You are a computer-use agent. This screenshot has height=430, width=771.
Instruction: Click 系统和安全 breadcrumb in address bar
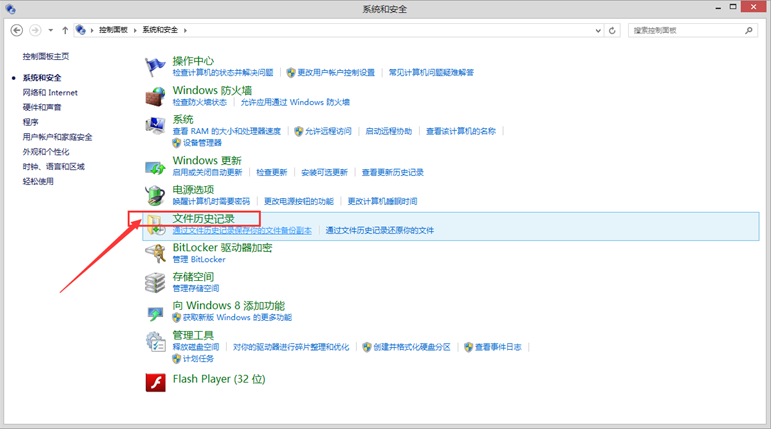coord(160,30)
